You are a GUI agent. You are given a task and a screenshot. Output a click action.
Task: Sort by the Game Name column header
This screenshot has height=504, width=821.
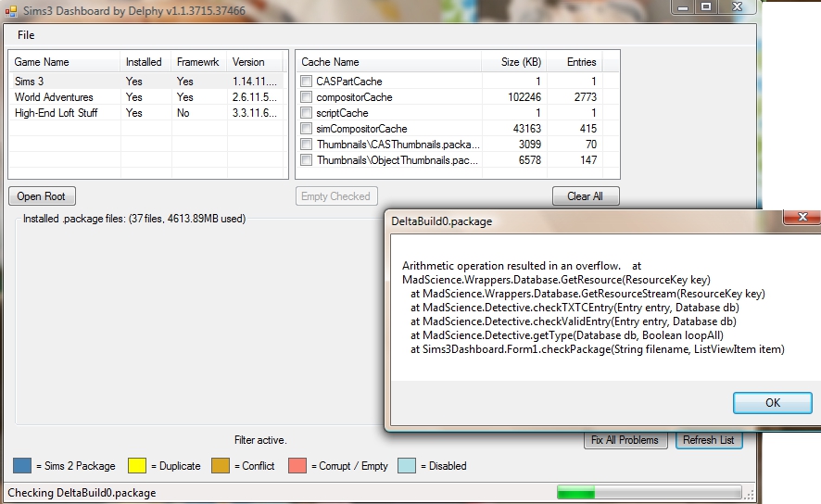(65, 62)
